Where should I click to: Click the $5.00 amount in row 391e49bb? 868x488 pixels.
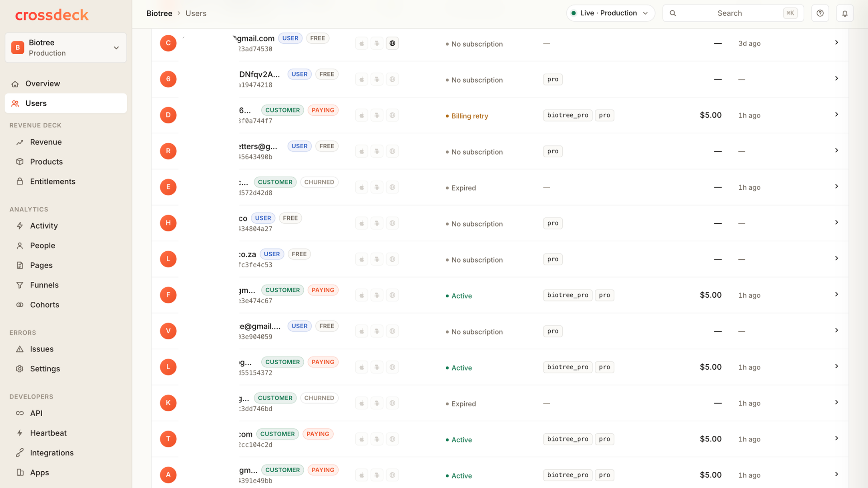coord(711,475)
